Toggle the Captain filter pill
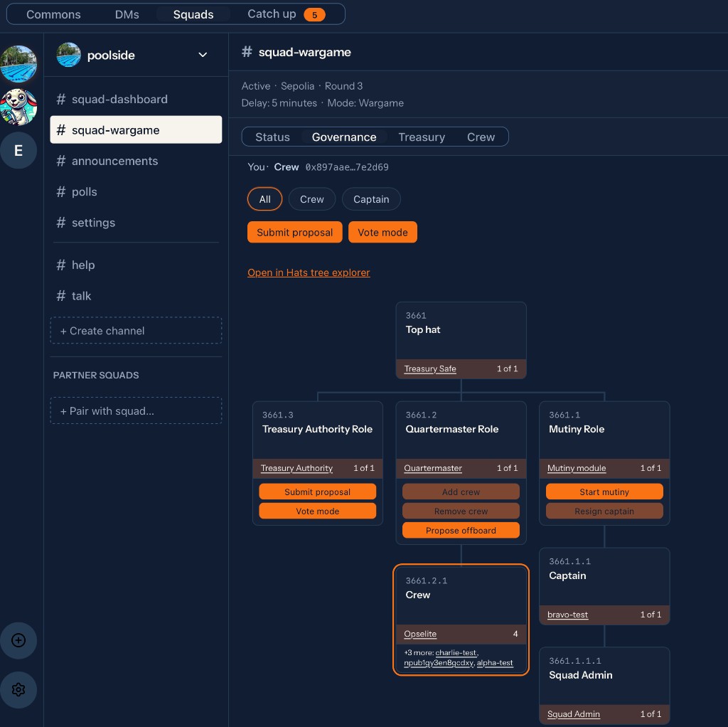The width and height of the screenshot is (728, 727). [x=371, y=198]
